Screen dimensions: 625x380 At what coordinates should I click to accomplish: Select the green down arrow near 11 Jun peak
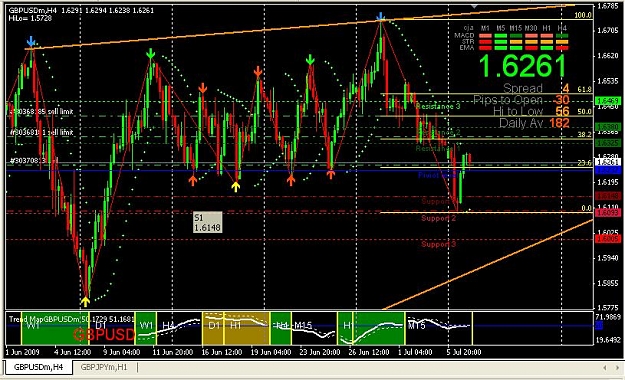click(x=150, y=53)
